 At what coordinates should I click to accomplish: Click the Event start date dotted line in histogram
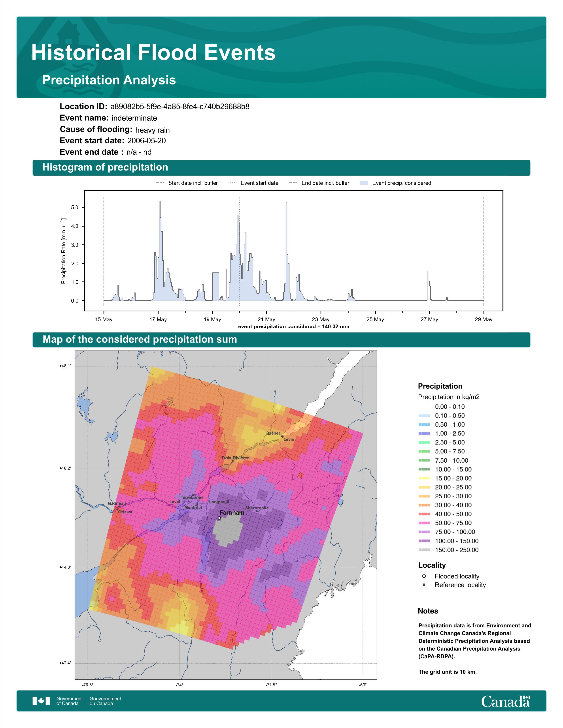pos(240,251)
